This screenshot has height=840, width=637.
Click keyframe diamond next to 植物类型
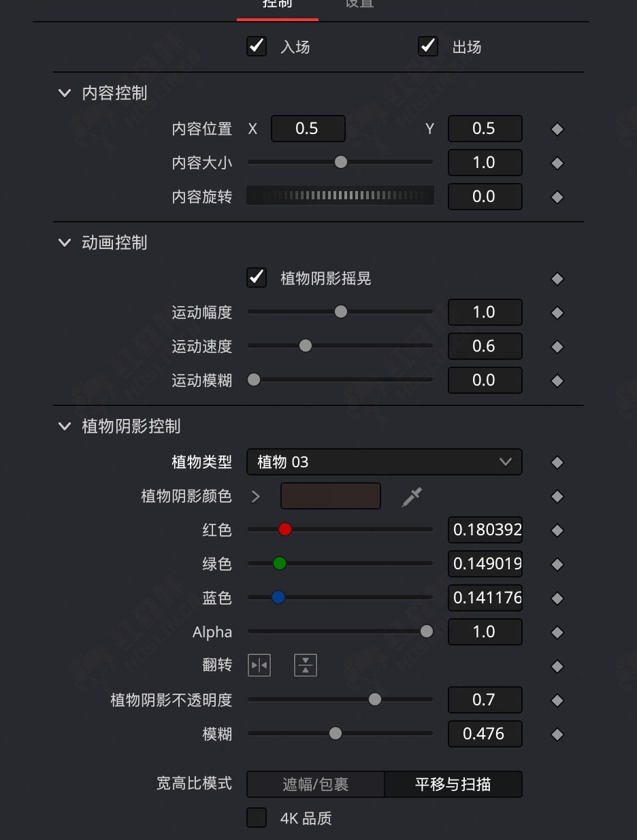557,463
